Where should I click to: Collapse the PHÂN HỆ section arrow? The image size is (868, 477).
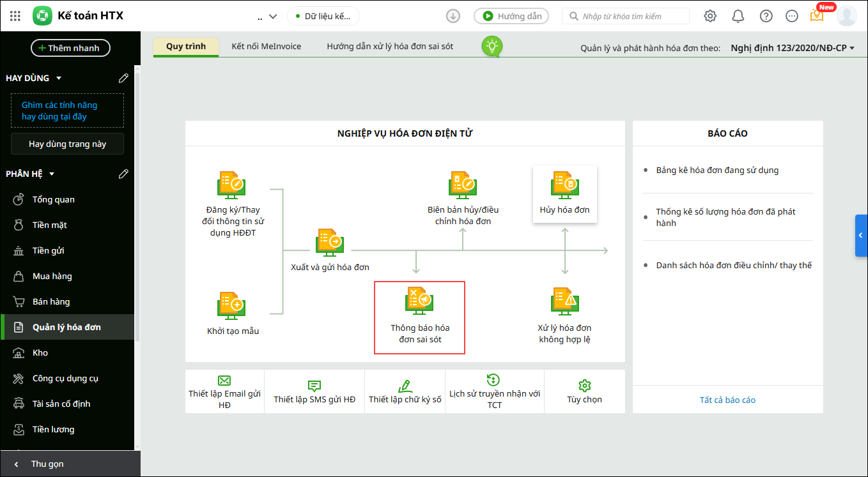pyautogui.click(x=52, y=174)
